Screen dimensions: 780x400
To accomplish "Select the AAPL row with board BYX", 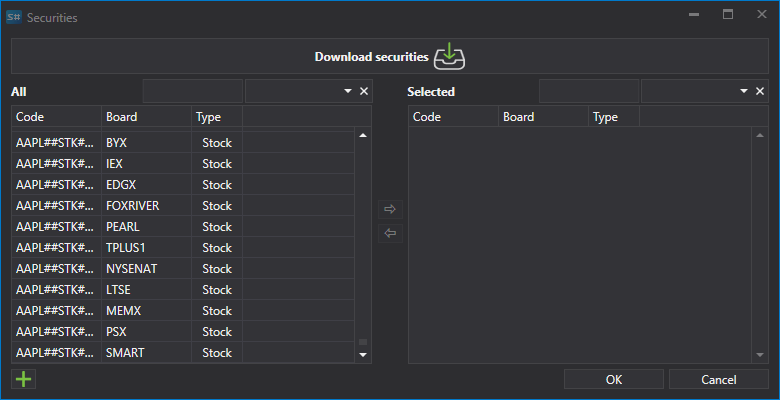I will click(x=183, y=142).
